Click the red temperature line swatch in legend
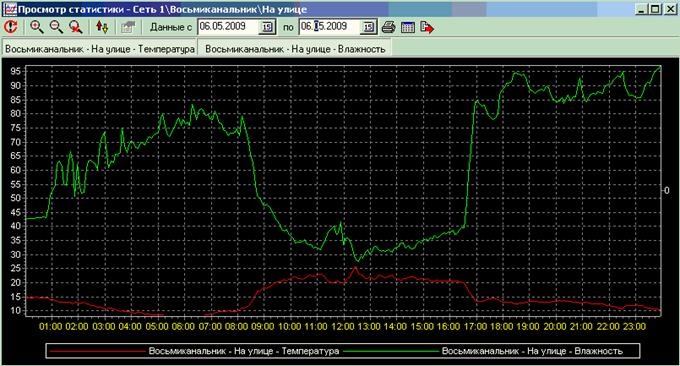This screenshot has height=366, width=680. coord(98,351)
